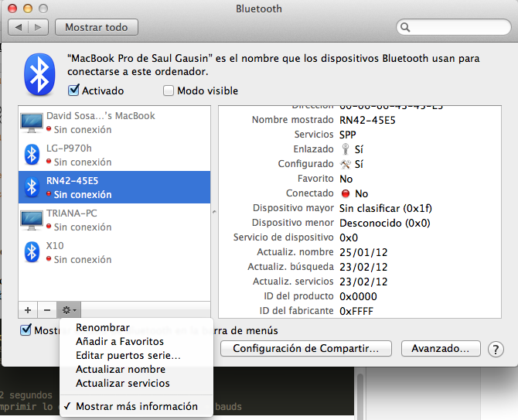This screenshot has height=420, width=518.
Task: Click the Avanzado… button
Action: (x=441, y=349)
